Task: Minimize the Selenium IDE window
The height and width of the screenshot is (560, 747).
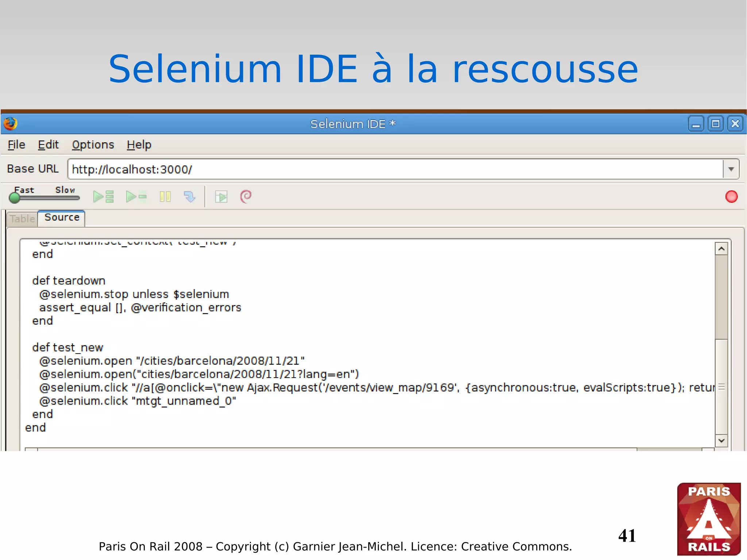Action: (696, 124)
